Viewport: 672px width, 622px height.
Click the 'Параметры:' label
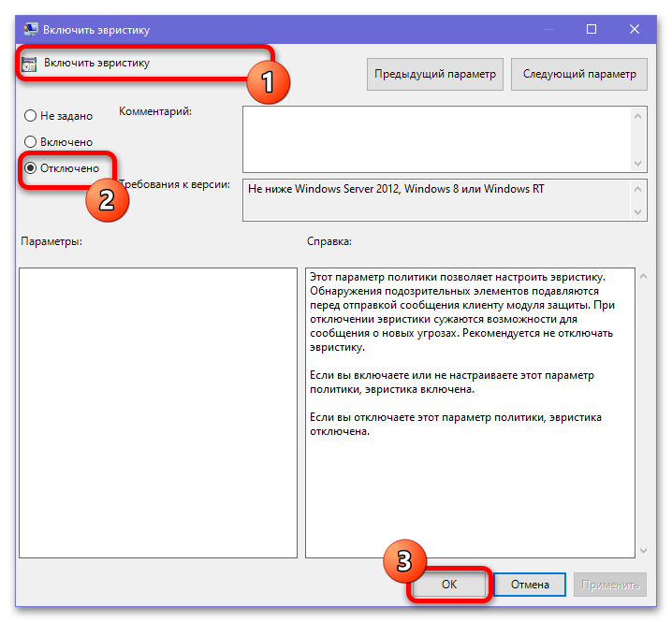point(51,241)
